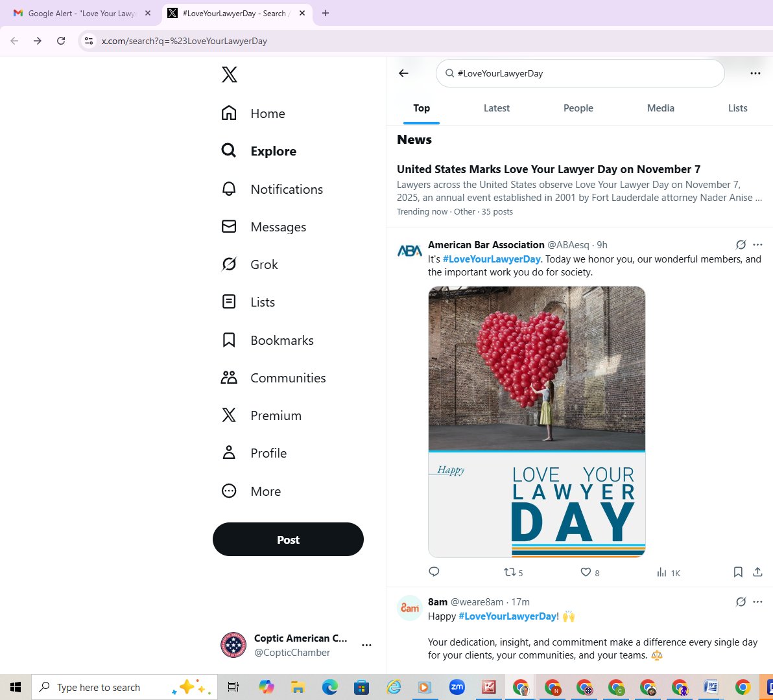Viewport: 773px width, 700px height.
Task: Open Home from the sidebar
Action: point(254,113)
